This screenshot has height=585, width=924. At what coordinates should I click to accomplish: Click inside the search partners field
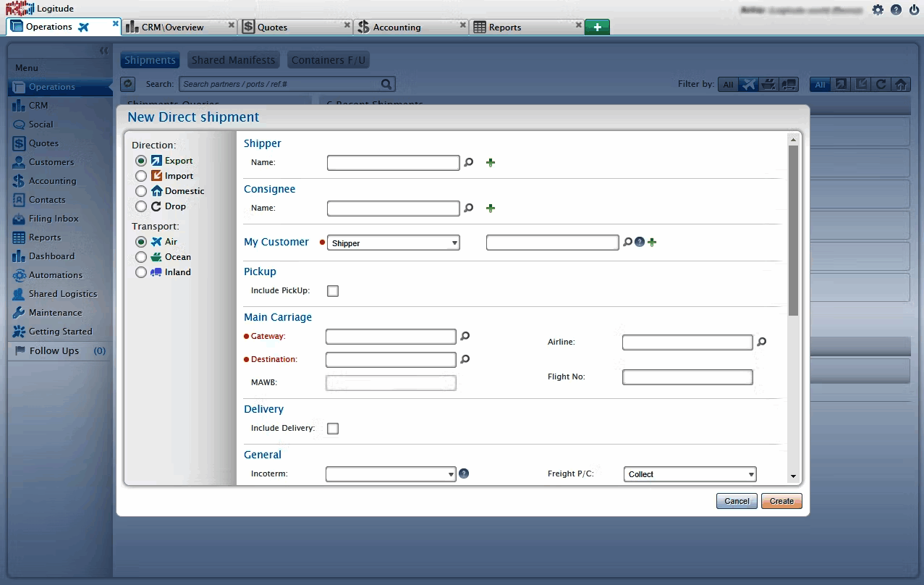(x=282, y=83)
